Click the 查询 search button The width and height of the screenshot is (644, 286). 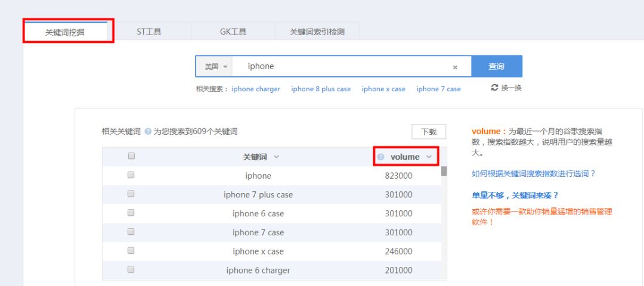click(497, 66)
